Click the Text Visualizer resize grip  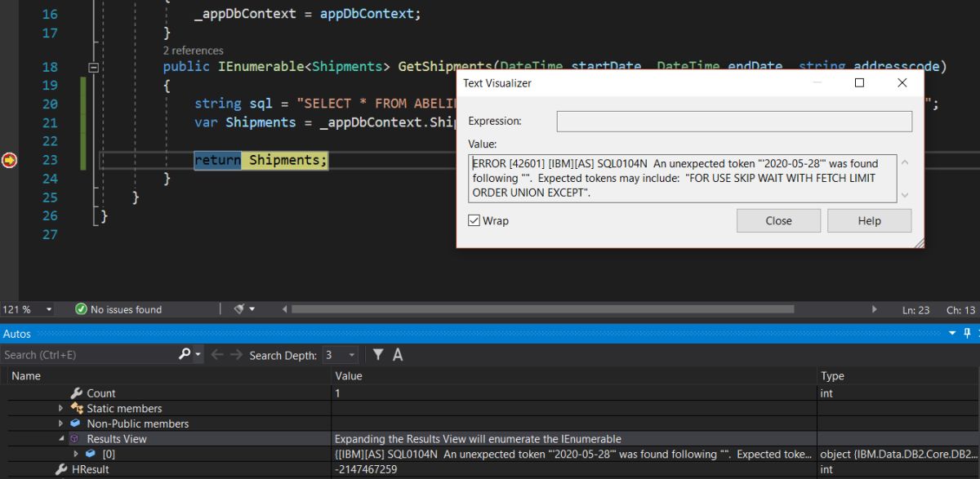(x=918, y=242)
